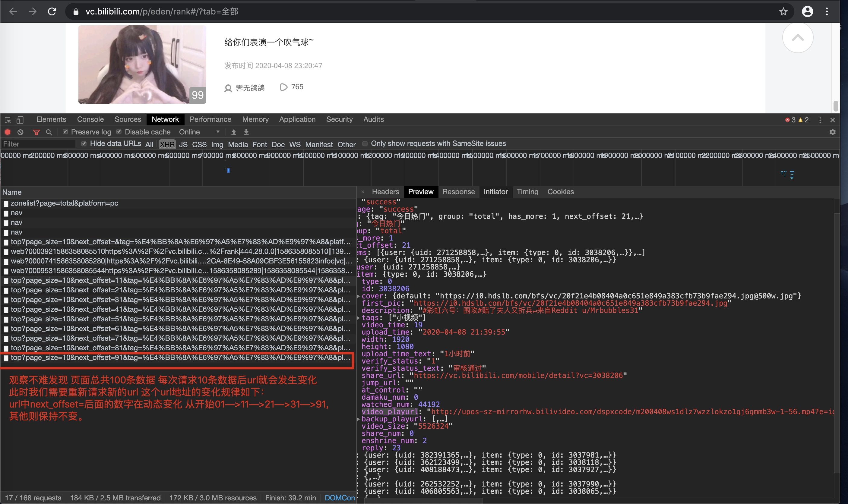Open the Timing tab

point(527,192)
